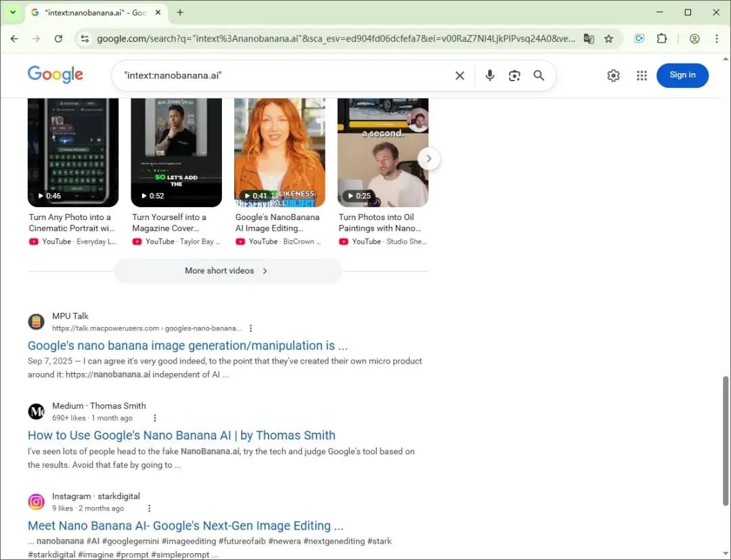The height and width of the screenshot is (560, 731).
Task: Play the Magazine Cover short video
Action: click(x=176, y=152)
